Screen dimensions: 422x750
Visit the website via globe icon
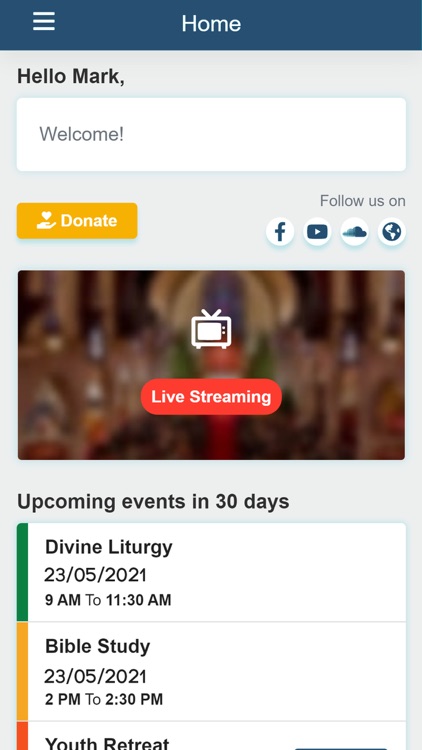392,232
